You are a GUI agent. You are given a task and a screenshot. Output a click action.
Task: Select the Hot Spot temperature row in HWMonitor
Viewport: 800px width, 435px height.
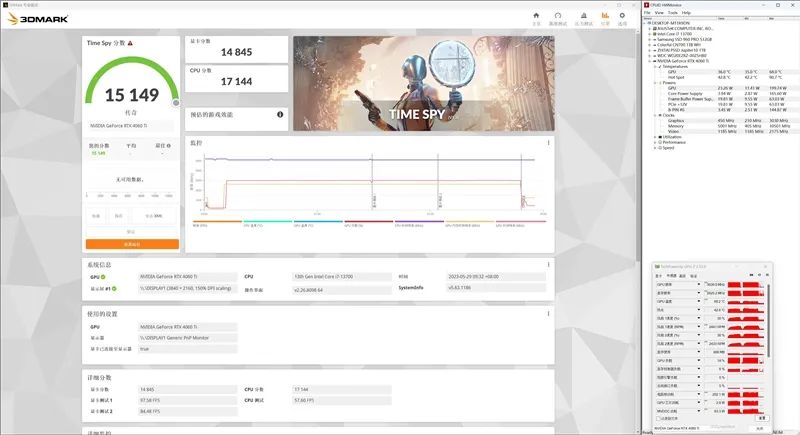point(719,78)
